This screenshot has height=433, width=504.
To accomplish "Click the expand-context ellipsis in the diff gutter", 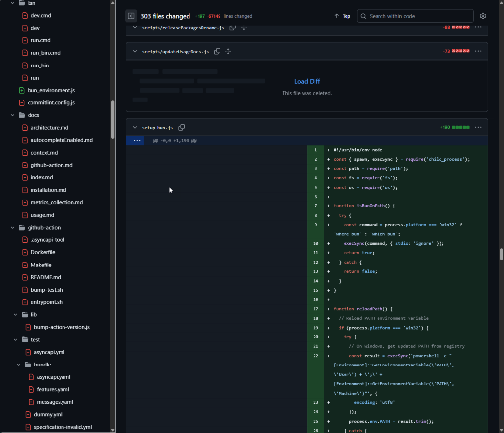I will [136, 140].
